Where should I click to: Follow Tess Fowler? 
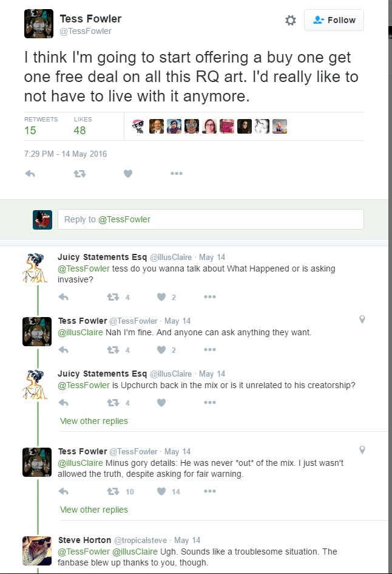[x=334, y=20]
